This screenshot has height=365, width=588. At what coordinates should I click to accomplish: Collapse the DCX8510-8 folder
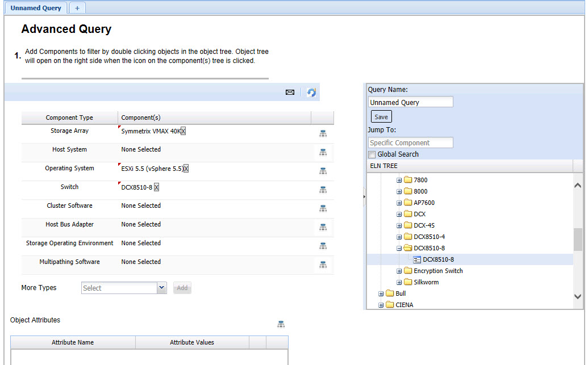pyautogui.click(x=399, y=249)
